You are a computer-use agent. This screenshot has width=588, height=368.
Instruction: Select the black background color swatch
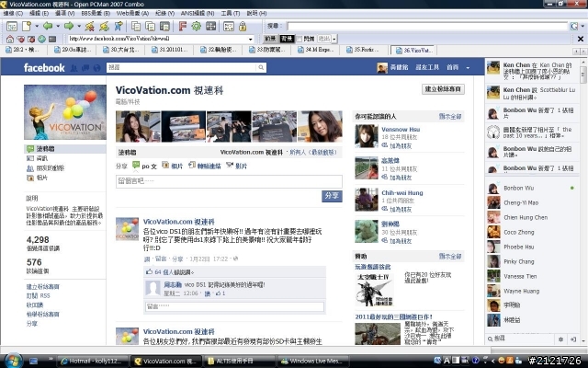[x=287, y=39]
